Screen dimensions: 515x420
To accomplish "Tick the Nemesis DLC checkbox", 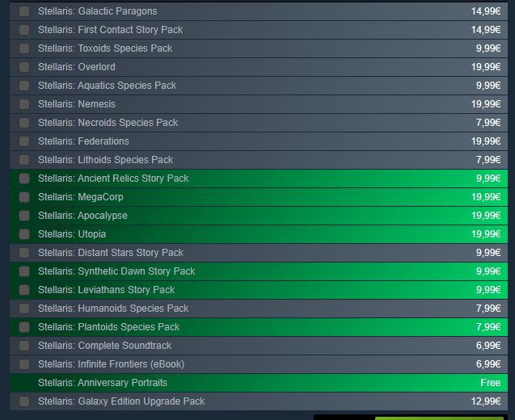I will coord(24,104).
